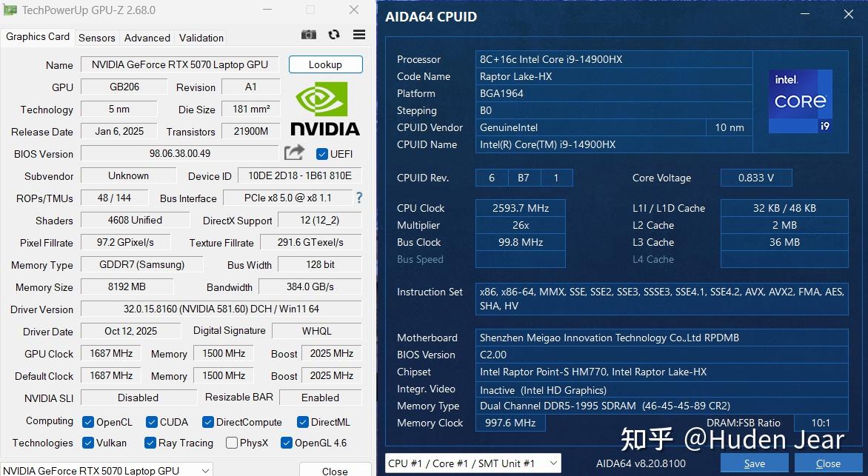
Task: Click the Memory Type Dual Channel DDR5-1995 value
Action: (x=662, y=406)
